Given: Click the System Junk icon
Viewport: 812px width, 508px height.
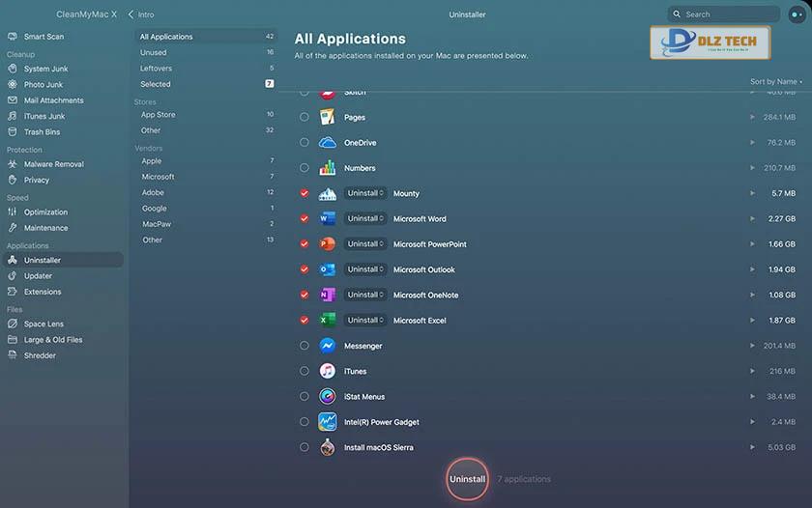Looking at the screenshot, I should coord(13,69).
